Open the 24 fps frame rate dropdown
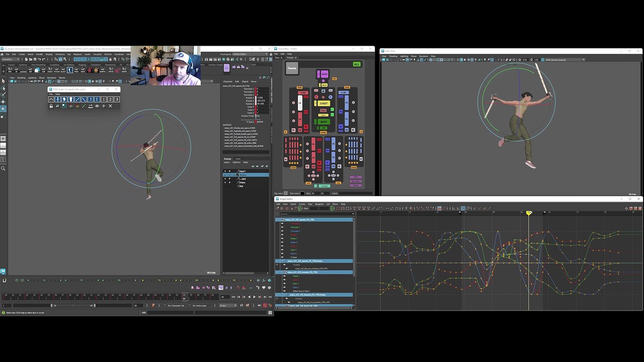Screen dimensions: 644x362 pos(227,306)
